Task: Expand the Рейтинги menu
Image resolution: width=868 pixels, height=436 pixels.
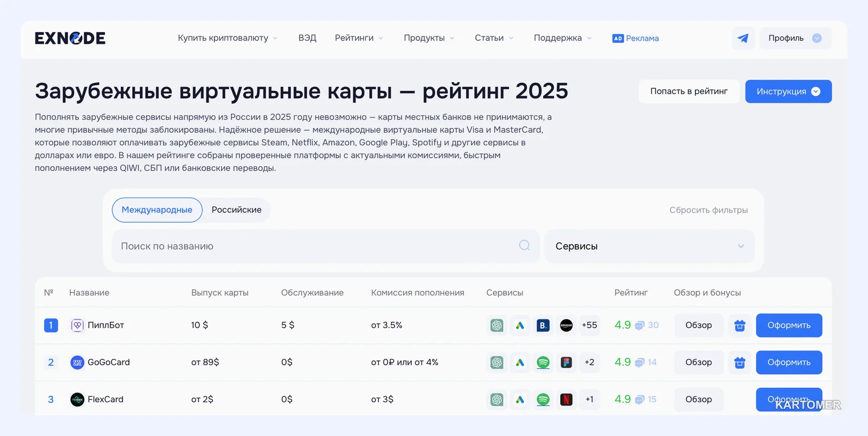Action: coord(359,38)
